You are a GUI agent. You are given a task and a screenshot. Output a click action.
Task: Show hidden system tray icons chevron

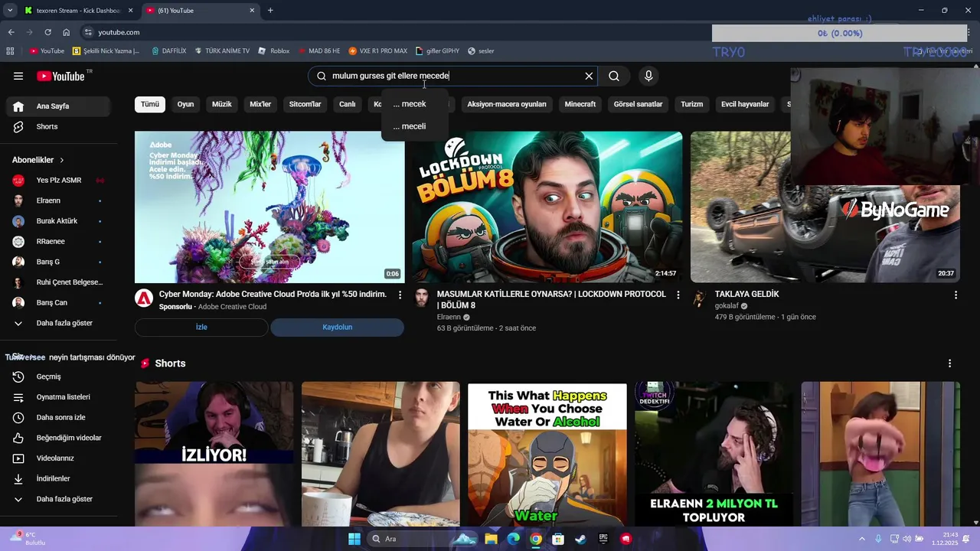coord(861,539)
